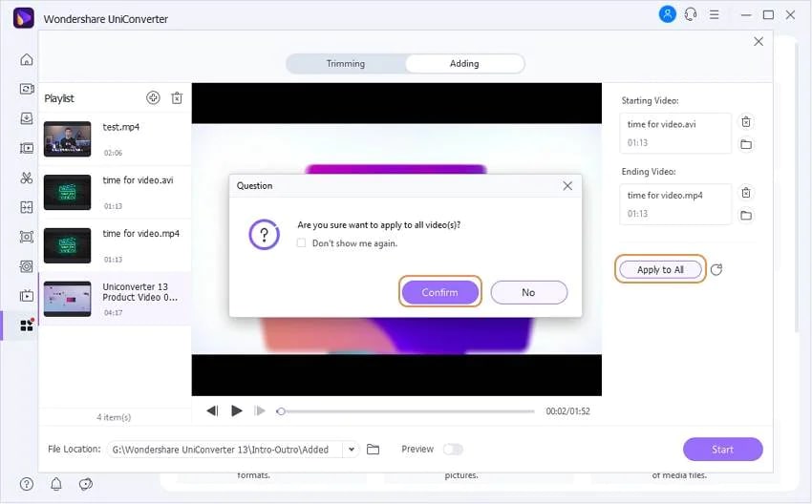This screenshot has width=812, height=504.
Task: Click the user account avatar icon
Action: (x=667, y=14)
